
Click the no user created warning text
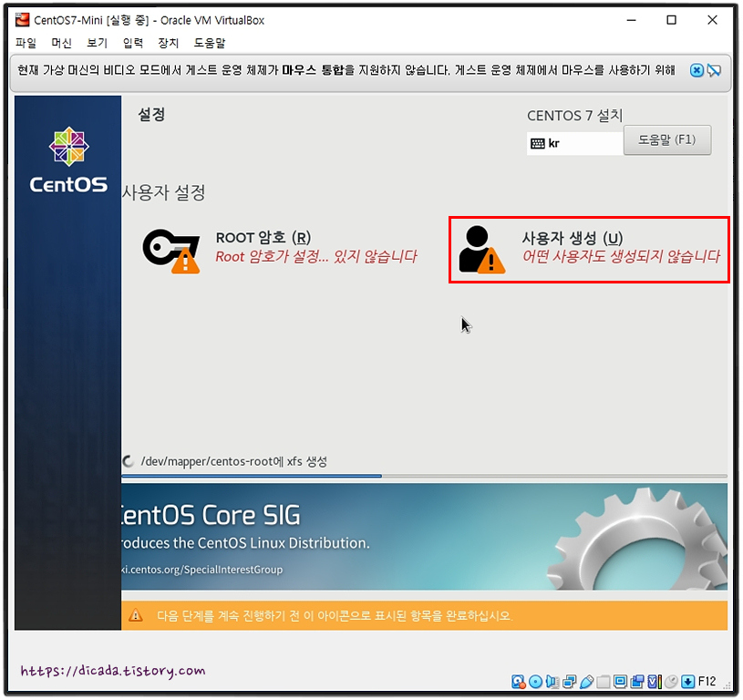[x=621, y=257]
